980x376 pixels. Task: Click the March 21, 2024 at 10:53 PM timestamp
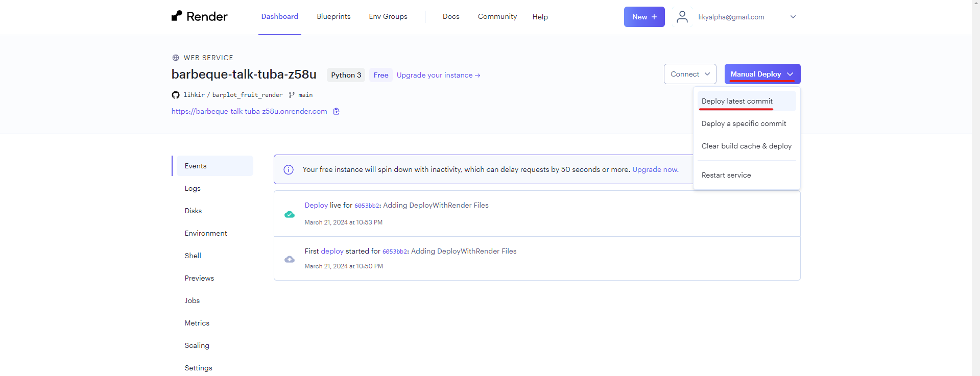pyautogui.click(x=344, y=222)
